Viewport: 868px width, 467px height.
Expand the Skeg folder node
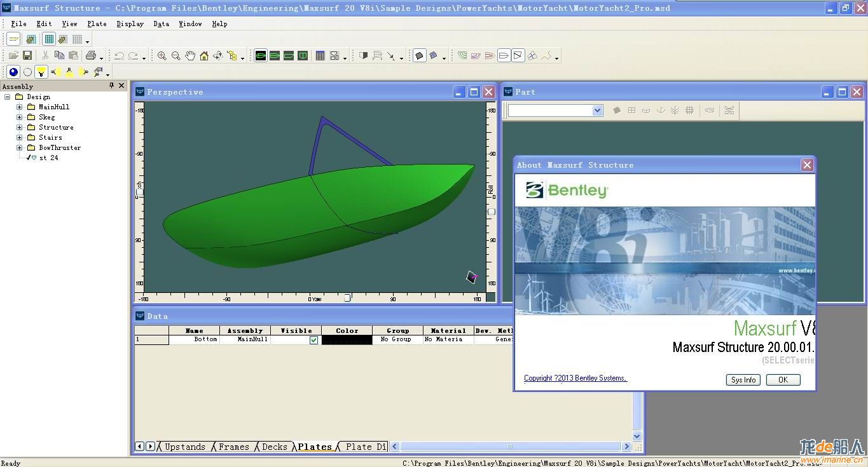click(20, 117)
